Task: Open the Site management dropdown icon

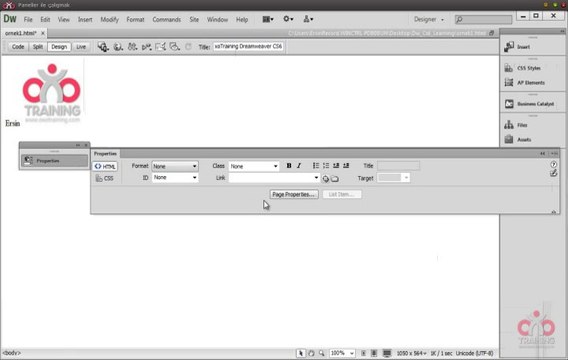Action: [x=308, y=19]
